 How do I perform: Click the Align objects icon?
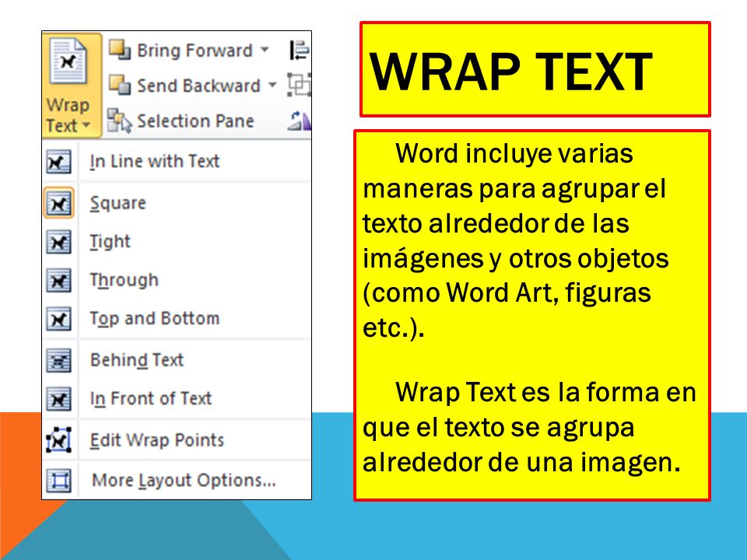(x=300, y=51)
